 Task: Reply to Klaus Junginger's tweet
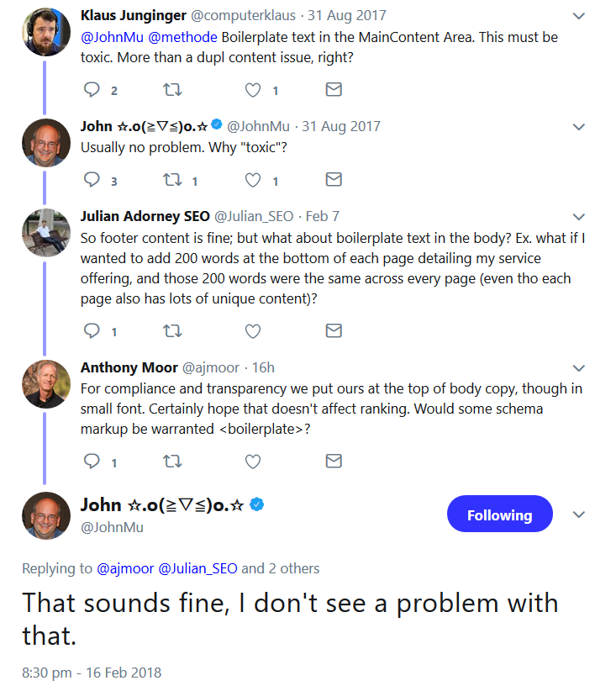pyautogui.click(x=92, y=89)
